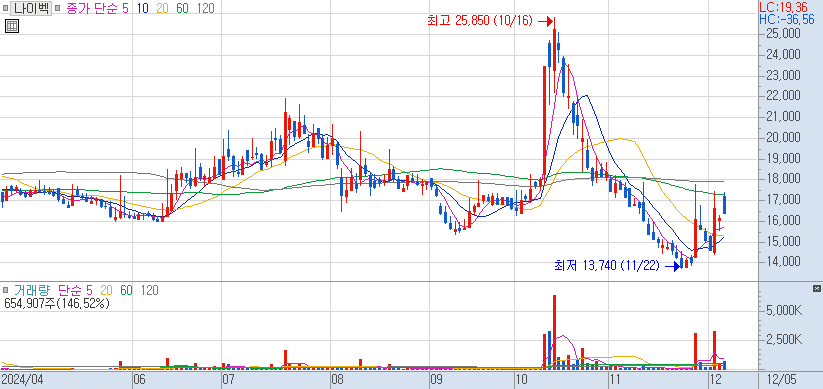
Task: Click the 나이벡 stock name button
Action: tap(32, 8)
